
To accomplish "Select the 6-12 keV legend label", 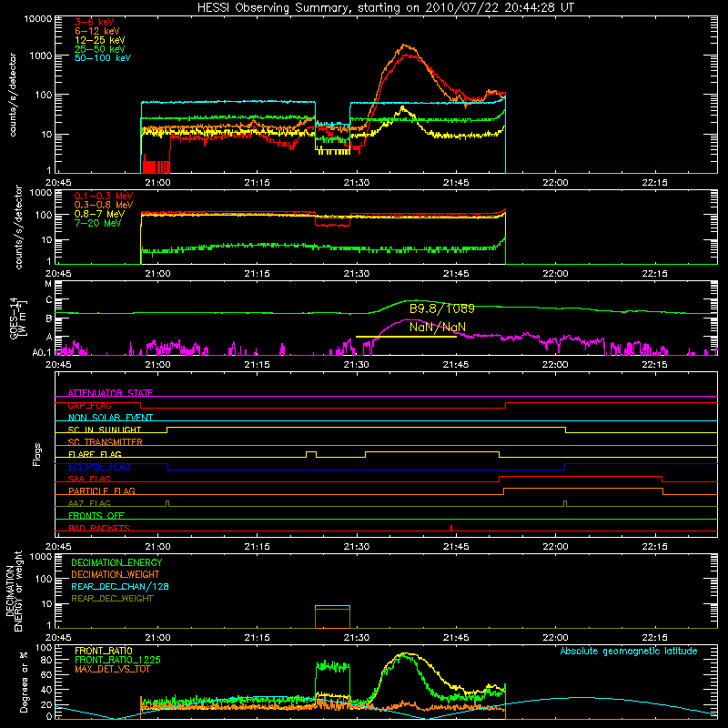I will (x=97, y=31).
